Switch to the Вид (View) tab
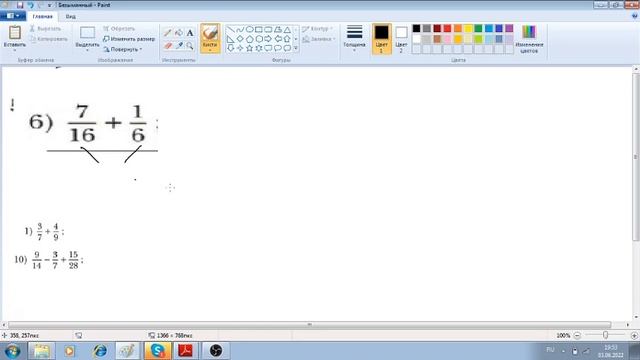The image size is (640, 360). click(x=71, y=16)
